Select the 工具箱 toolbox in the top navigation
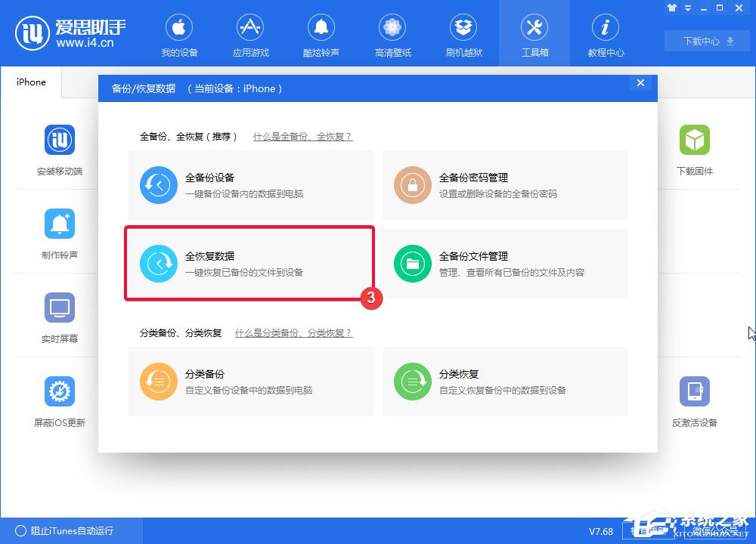Viewport: 756px width, 544px height. (x=534, y=33)
